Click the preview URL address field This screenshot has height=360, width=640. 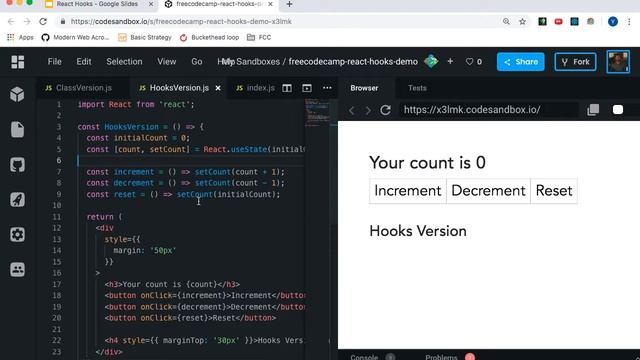(x=489, y=110)
